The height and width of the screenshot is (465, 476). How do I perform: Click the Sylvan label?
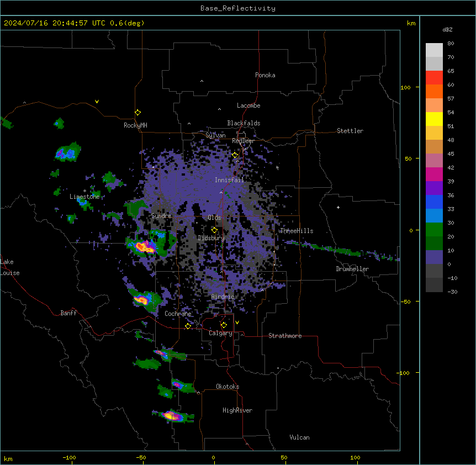pos(215,135)
